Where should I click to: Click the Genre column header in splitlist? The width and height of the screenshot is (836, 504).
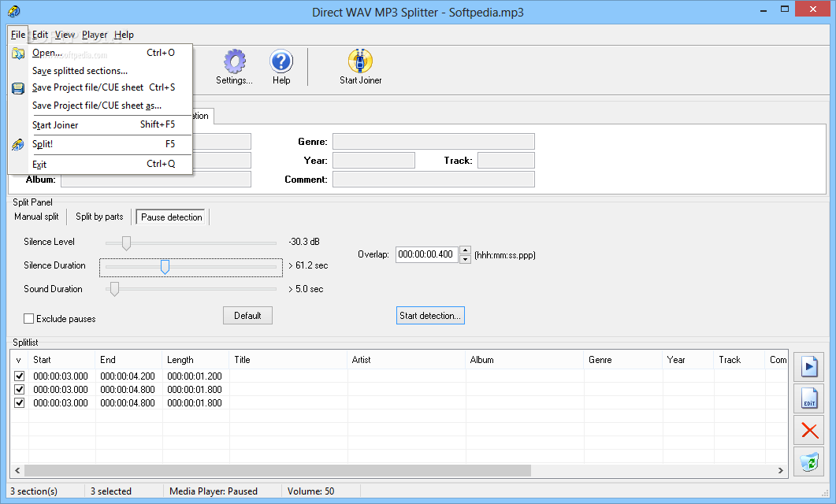pyautogui.click(x=623, y=360)
